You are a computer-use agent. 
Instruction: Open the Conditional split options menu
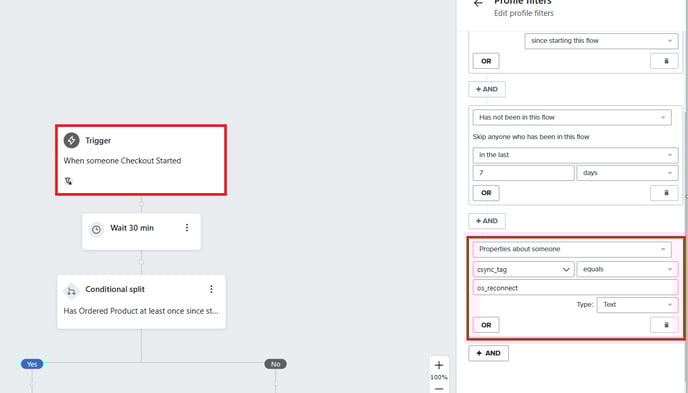coord(211,289)
